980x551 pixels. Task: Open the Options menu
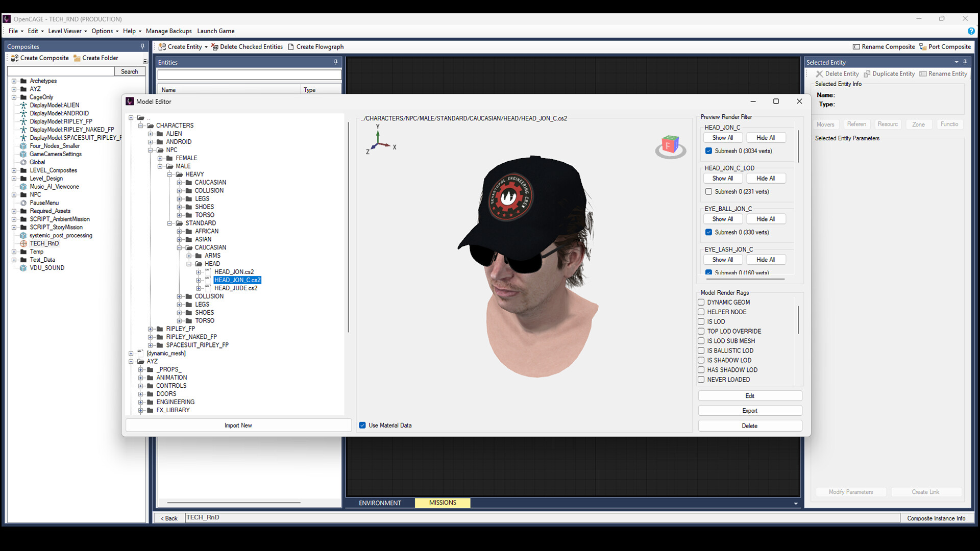point(105,31)
